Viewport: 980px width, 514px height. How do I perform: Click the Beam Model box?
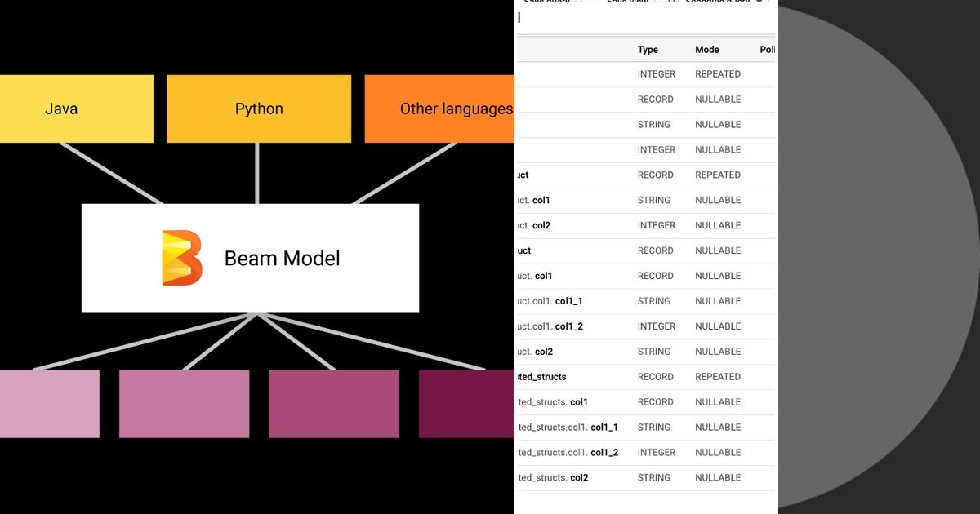(249, 258)
